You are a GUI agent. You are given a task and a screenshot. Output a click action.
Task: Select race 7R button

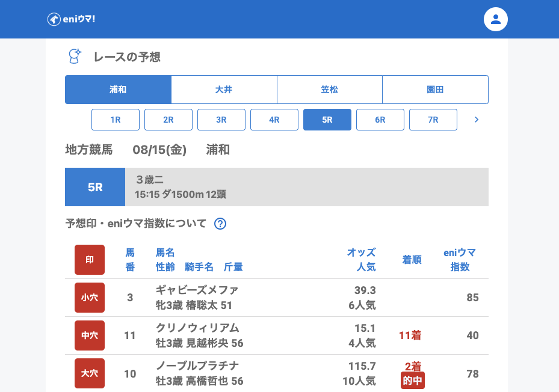coord(433,120)
